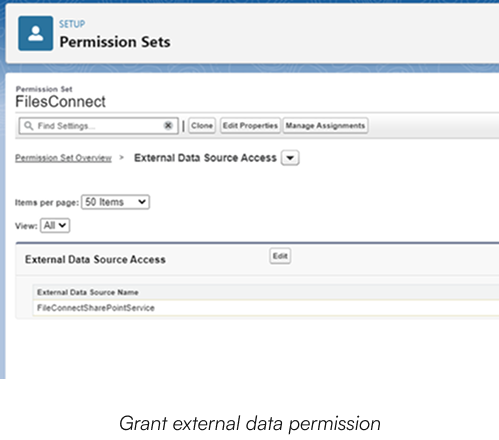
Task: Open the View filter dropdown
Action: (x=55, y=226)
